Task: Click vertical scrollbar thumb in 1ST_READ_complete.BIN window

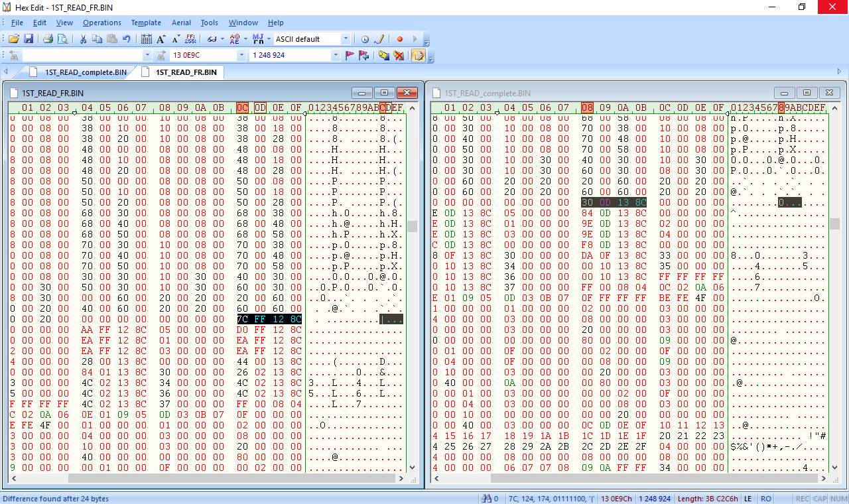Action: pyautogui.click(x=834, y=224)
